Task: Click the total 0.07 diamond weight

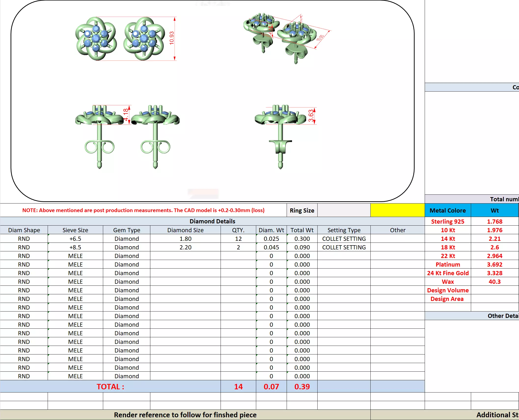Action: tap(271, 387)
